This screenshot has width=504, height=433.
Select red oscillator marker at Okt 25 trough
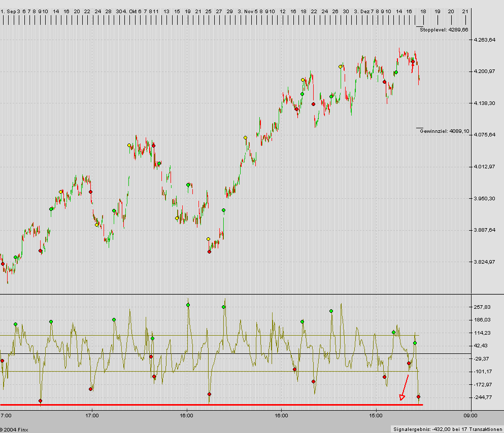[209, 394]
